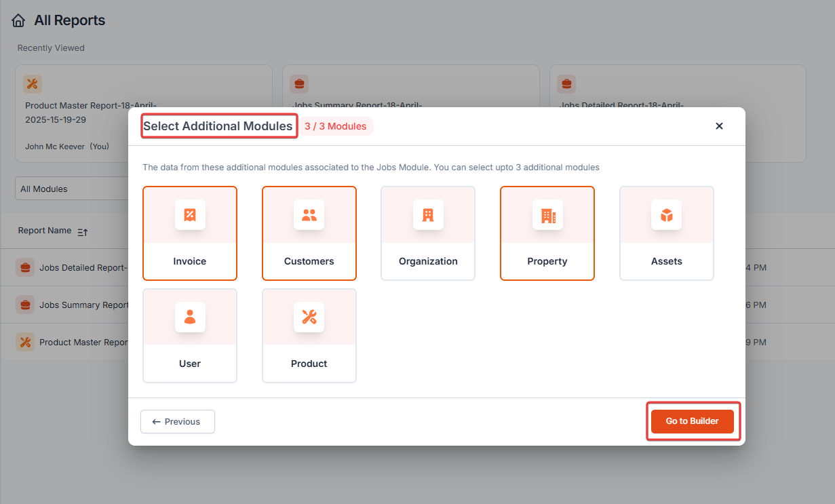
Task: Click the All Reports page title
Action: (70, 20)
